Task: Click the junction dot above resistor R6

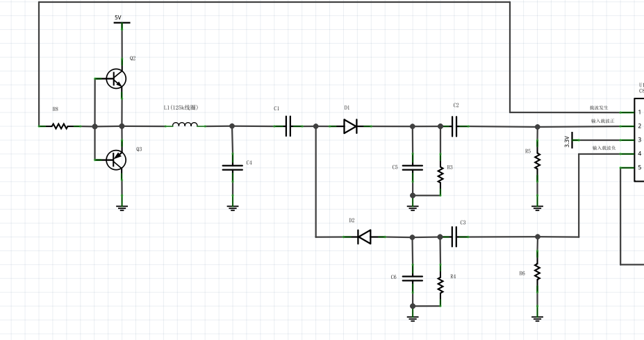Action: pos(538,237)
